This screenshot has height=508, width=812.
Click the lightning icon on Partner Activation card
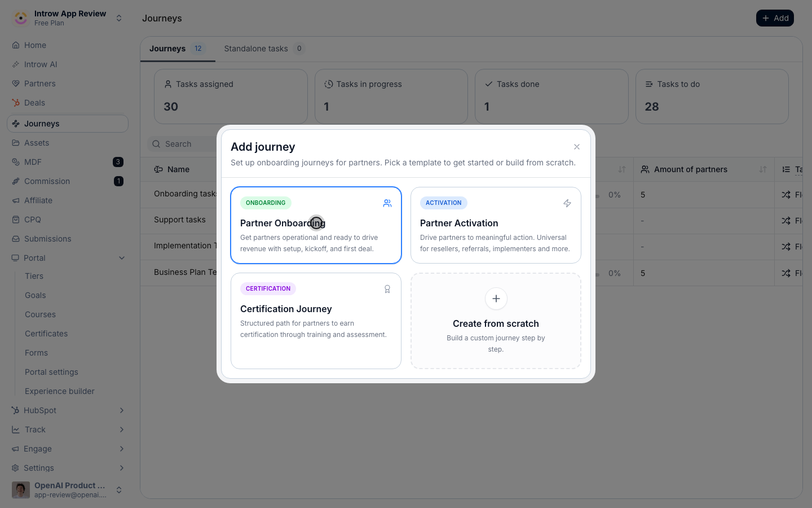tap(567, 203)
